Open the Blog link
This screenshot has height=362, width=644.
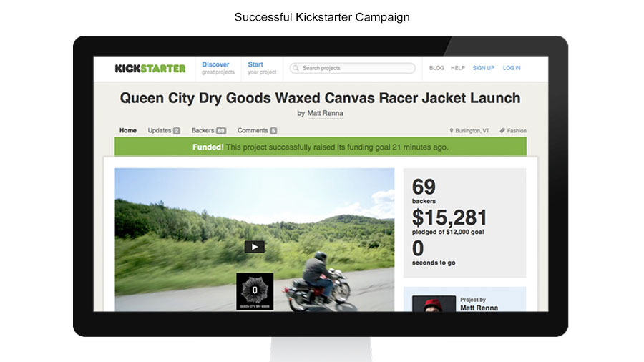click(x=436, y=68)
